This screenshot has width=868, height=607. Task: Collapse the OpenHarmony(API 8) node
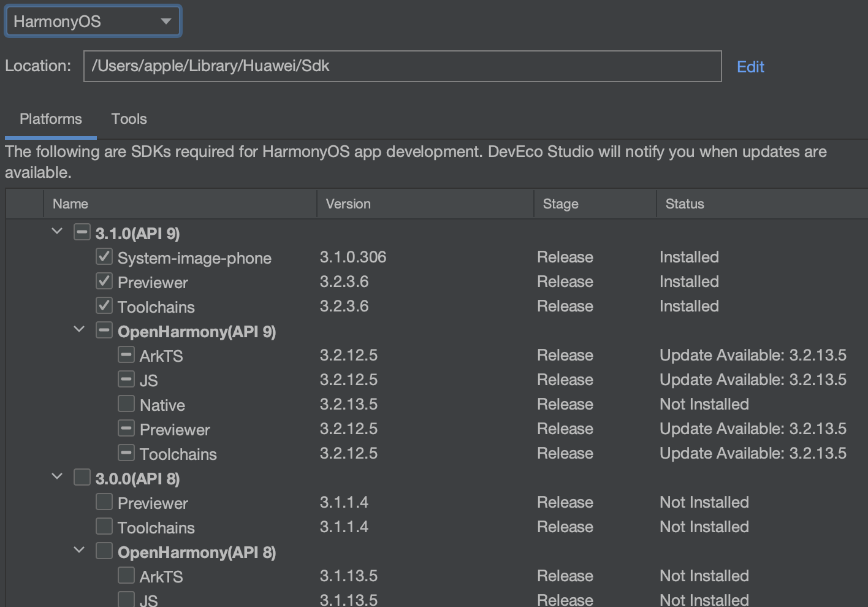(79, 551)
